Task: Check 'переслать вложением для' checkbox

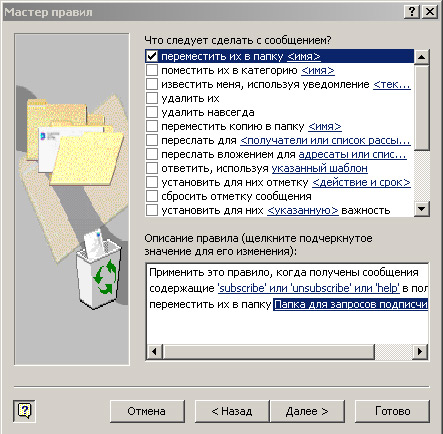Action: 152,154
